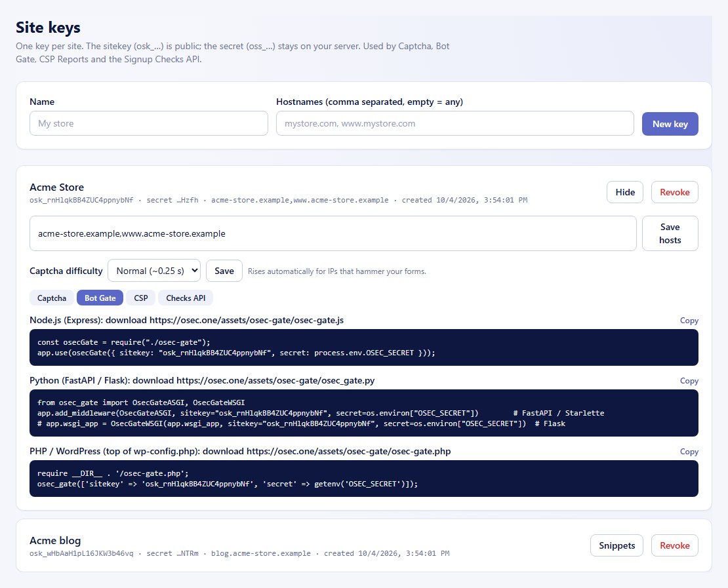Click the Python (FastAPI / Flask) download heading
The width and height of the screenshot is (728, 588).
tap(202, 381)
